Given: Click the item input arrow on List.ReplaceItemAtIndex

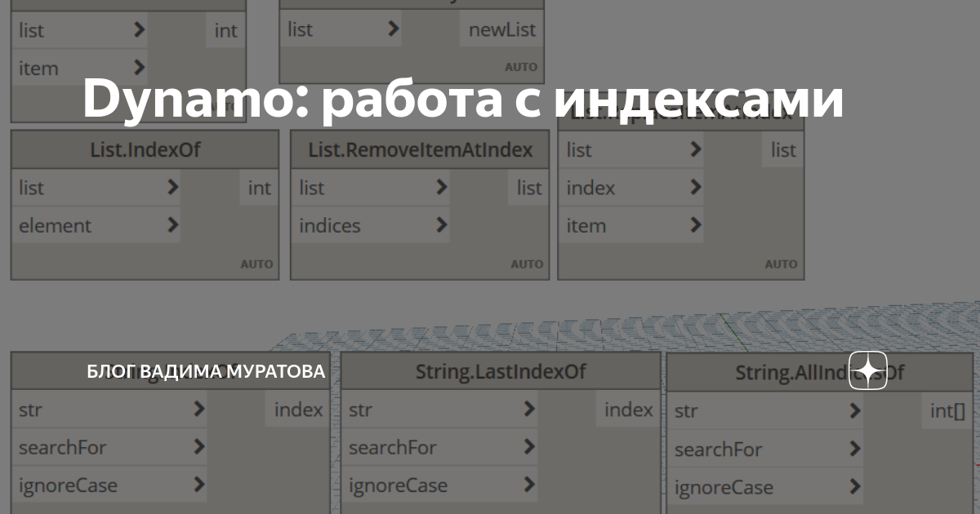Looking at the screenshot, I should 697,225.
